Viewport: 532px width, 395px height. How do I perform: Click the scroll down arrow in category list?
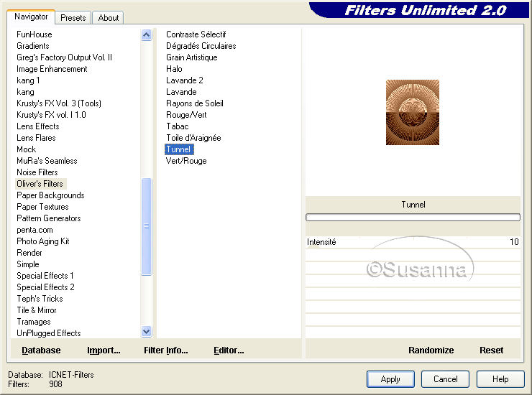coord(146,332)
